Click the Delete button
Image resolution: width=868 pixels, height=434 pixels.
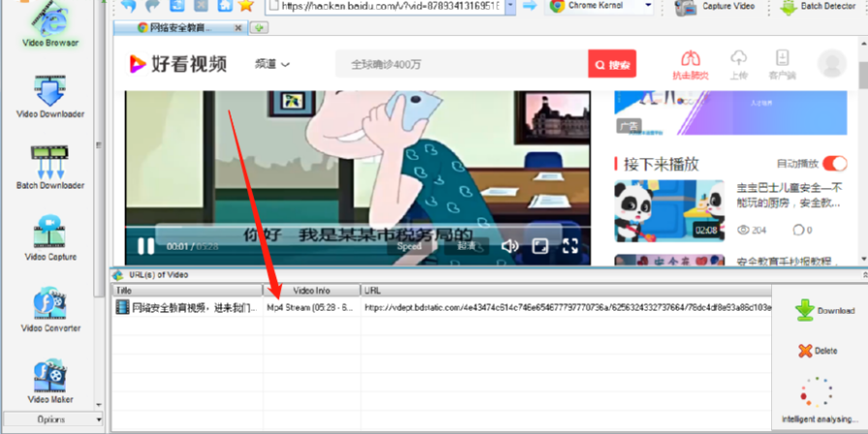[x=818, y=351]
